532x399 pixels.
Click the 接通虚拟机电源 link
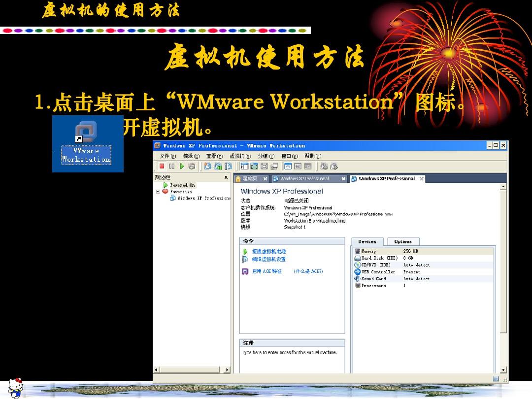[x=269, y=251]
